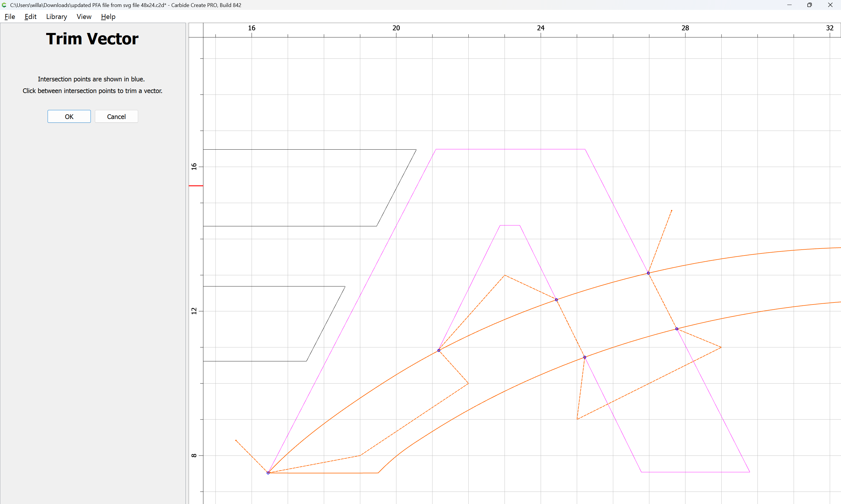Click the red marker on vertical ruler
The height and width of the screenshot is (504, 841).
point(196,186)
